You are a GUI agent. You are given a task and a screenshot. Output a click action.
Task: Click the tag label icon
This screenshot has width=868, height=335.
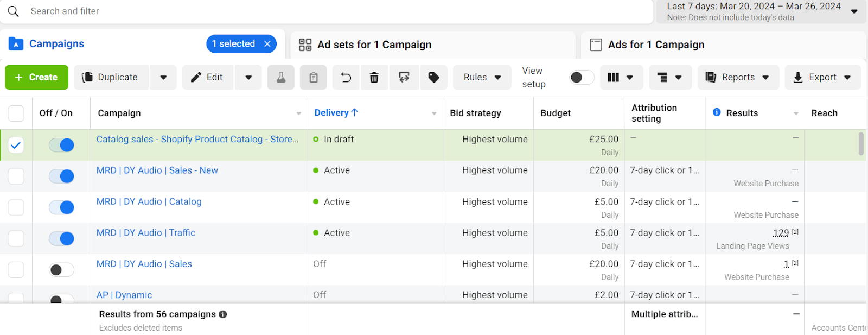[x=433, y=78]
